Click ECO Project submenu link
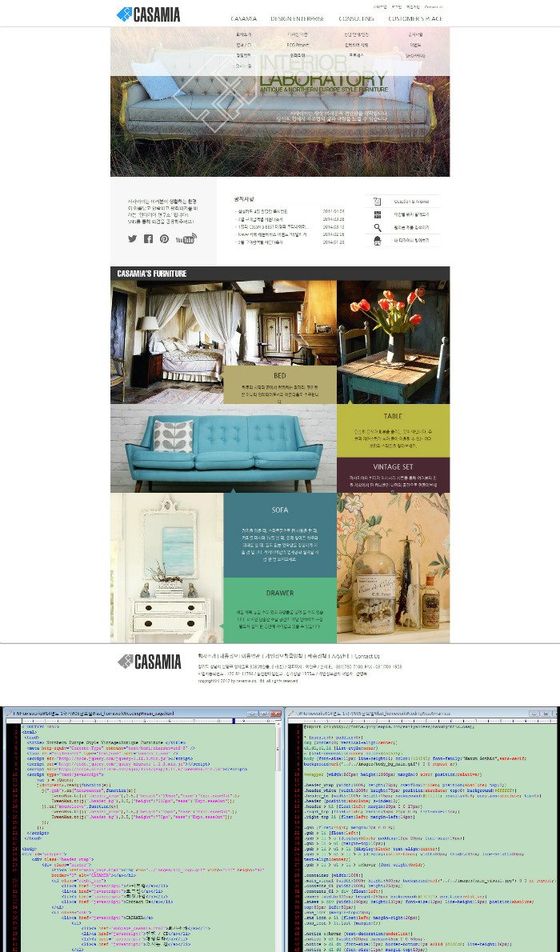 click(298, 45)
